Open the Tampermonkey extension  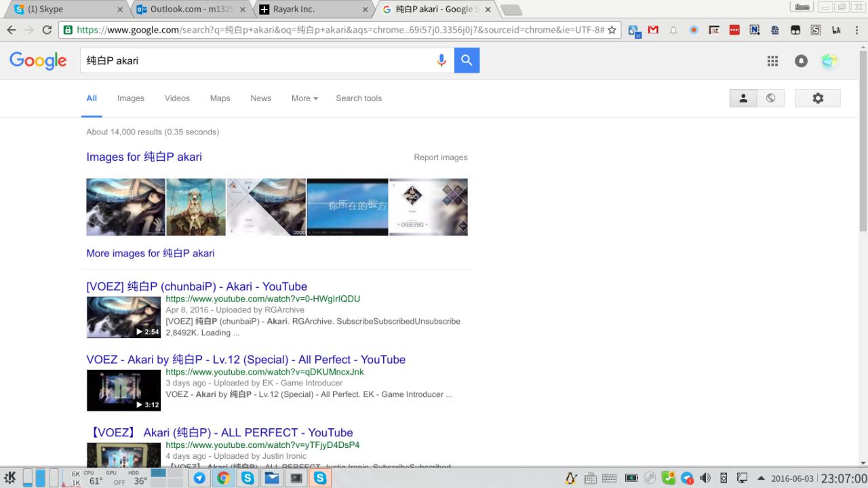pyautogui.click(x=795, y=30)
